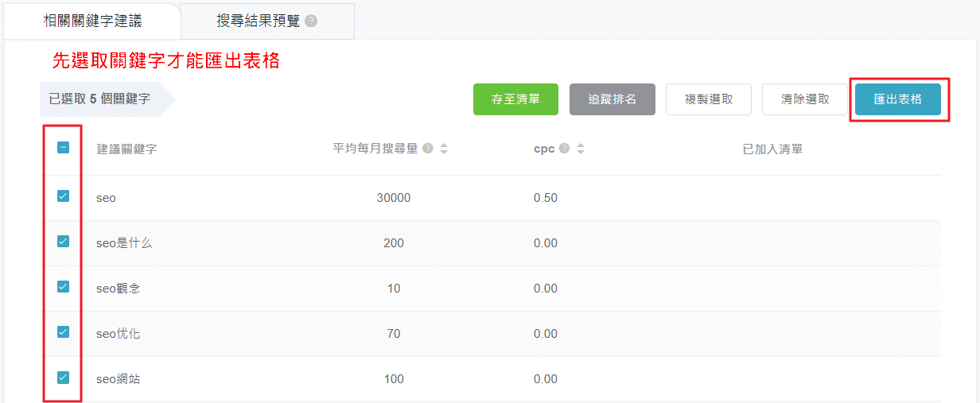
Task: Uncheck the checkbox for seo是什么
Action: tap(64, 242)
